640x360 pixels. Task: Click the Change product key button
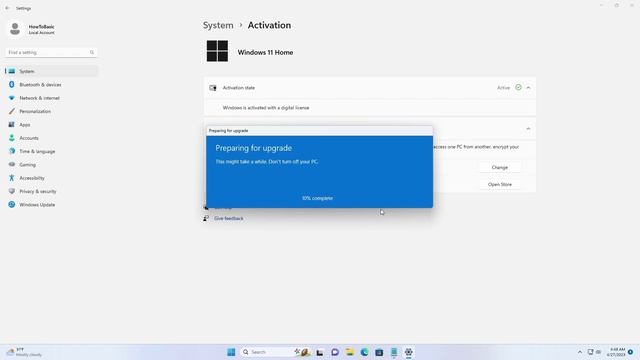pyautogui.click(x=500, y=167)
